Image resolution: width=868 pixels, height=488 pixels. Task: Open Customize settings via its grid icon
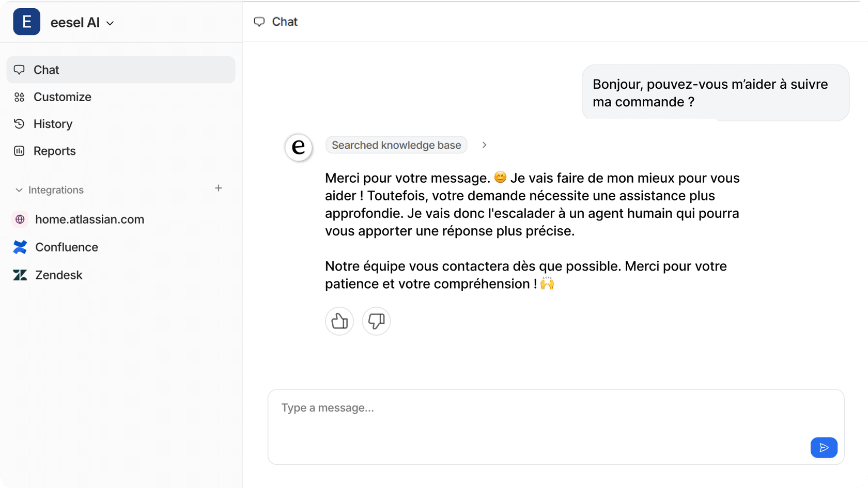pyautogui.click(x=20, y=97)
